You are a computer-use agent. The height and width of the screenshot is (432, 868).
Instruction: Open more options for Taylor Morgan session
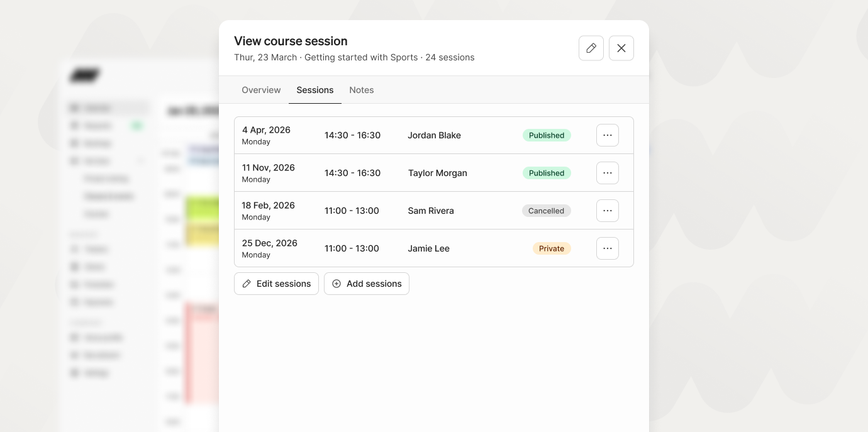click(607, 173)
